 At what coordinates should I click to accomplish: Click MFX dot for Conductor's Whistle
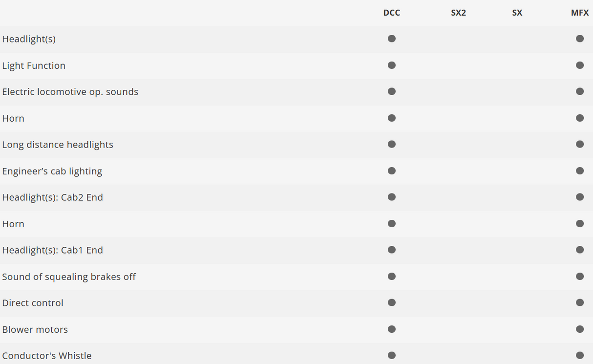[x=580, y=355]
